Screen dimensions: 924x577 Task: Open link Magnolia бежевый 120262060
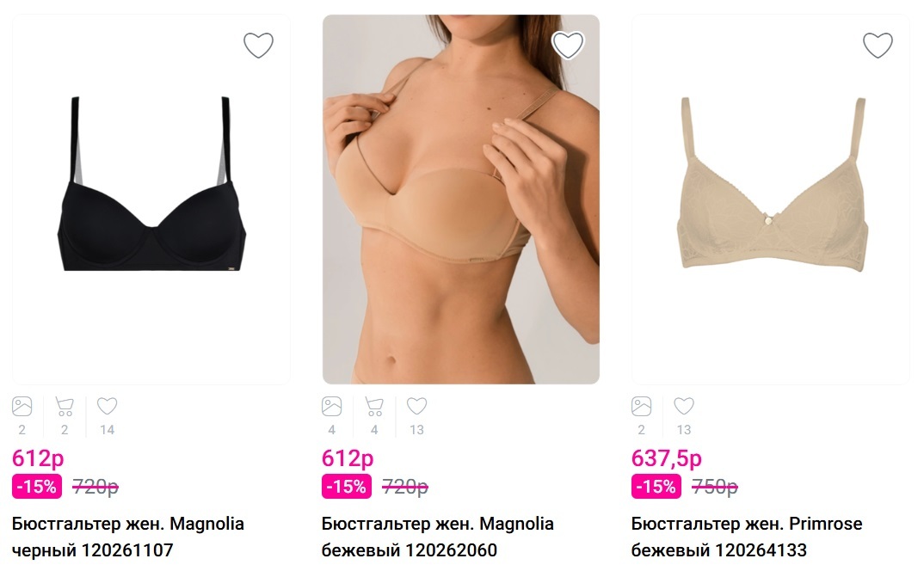point(438,537)
